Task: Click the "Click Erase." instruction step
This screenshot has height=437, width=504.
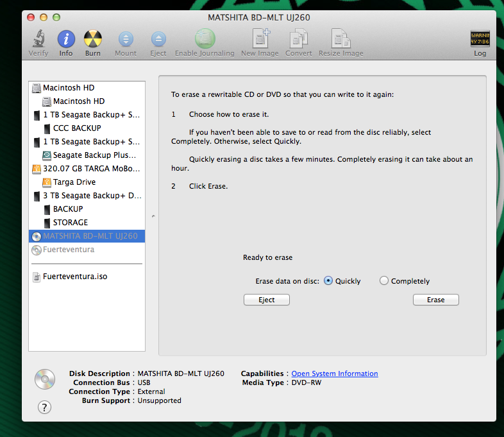Action: pos(208,187)
